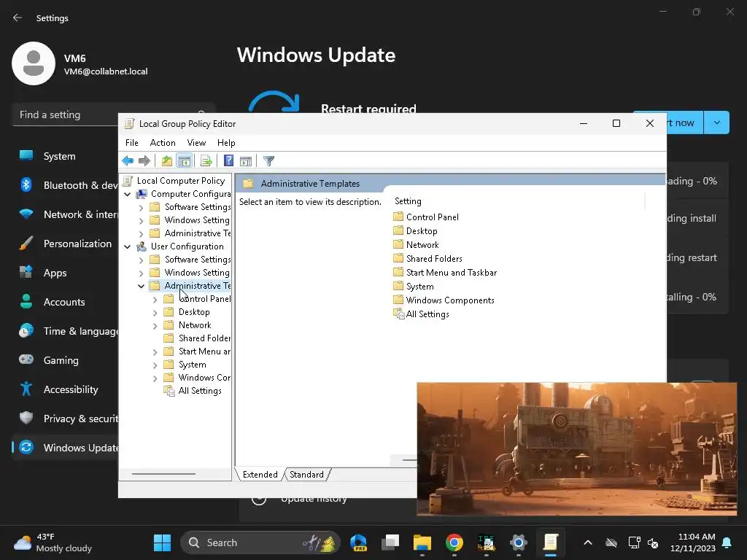Click the VM6 account profile avatar
The width and height of the screenshot is (747, 560).
click(x=34, y=63)
